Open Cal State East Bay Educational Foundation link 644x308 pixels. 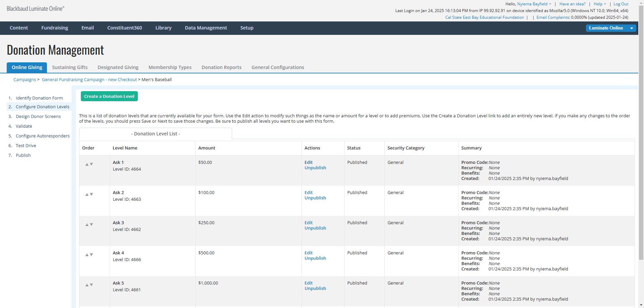coord(484,17)
